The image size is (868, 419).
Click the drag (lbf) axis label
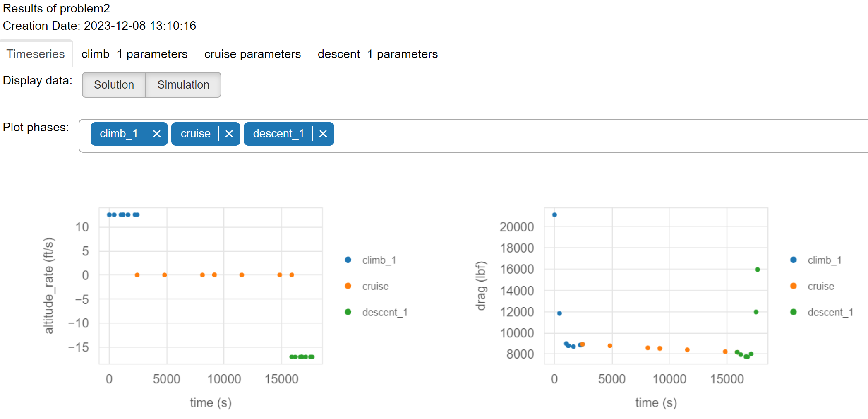(480, 286)
